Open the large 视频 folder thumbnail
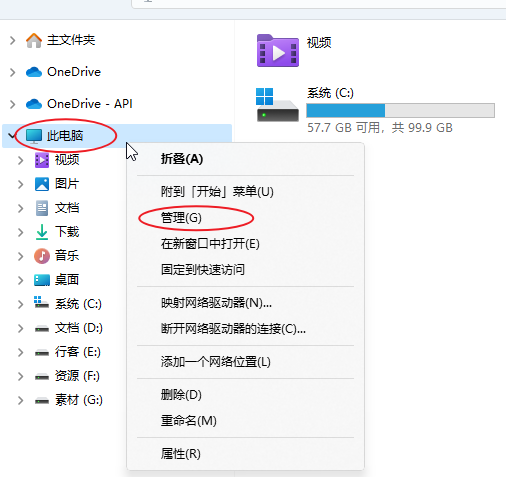 277,51
